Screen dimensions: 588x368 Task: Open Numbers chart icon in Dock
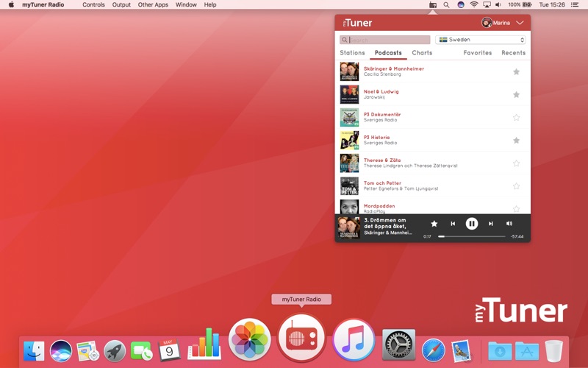pos(204,344)
